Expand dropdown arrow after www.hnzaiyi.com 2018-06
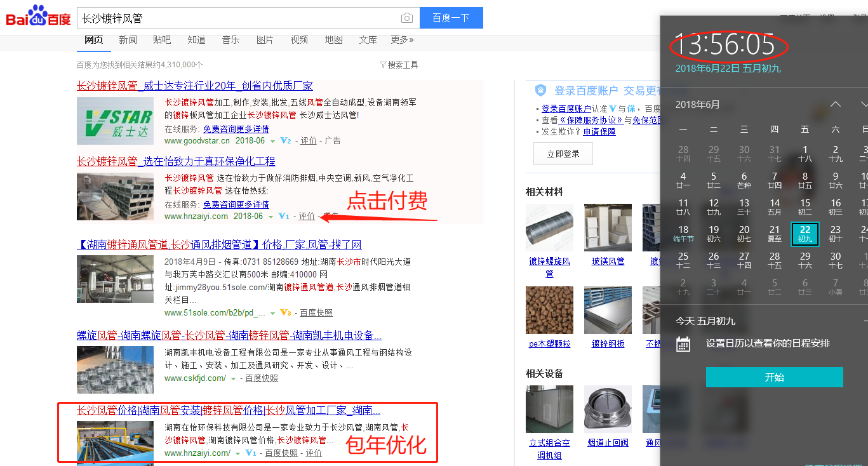The height and width of the screenshot is (466, 868). tap(270, 216)
